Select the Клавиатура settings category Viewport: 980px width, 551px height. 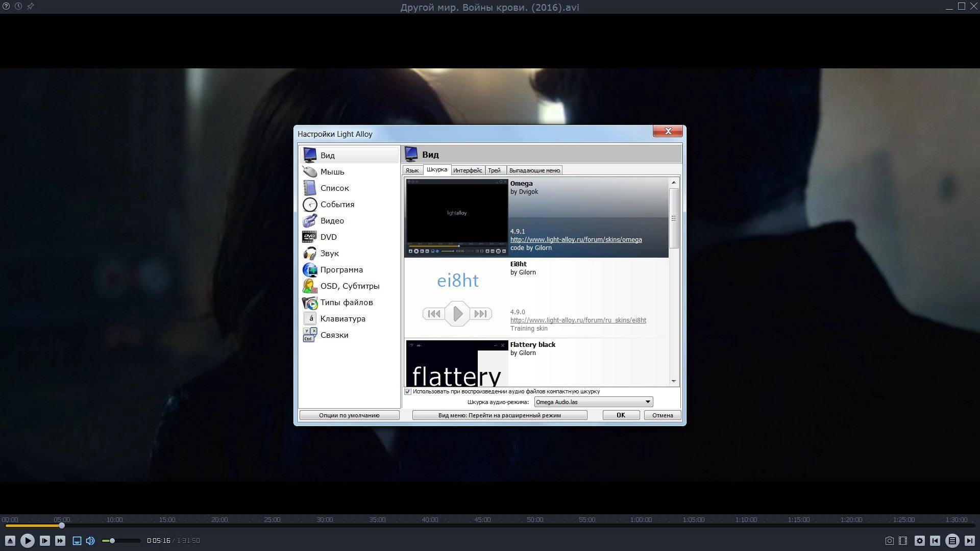coord(350,318)
